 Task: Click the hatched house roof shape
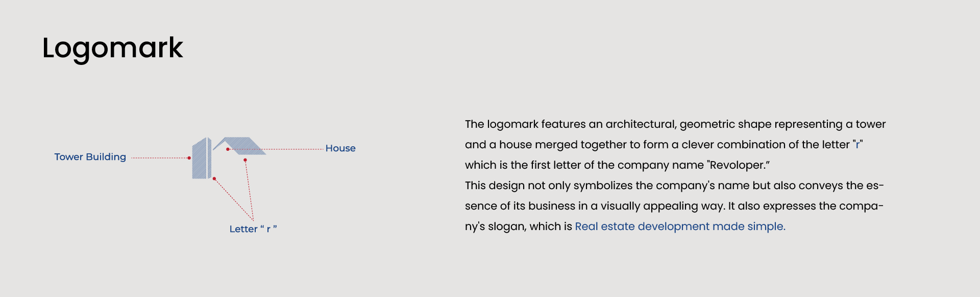pyautogui.click(x=244, y=144)
